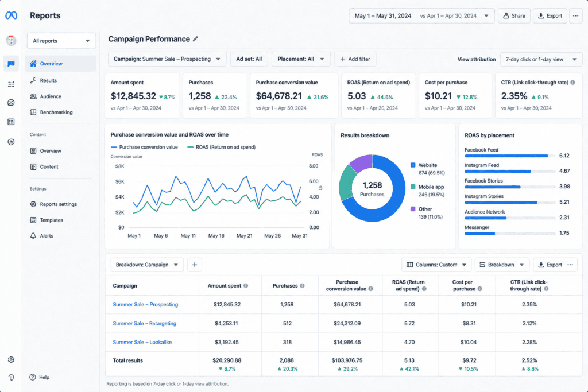
Task: Click the Share button
Action: (x=514, y=15)
